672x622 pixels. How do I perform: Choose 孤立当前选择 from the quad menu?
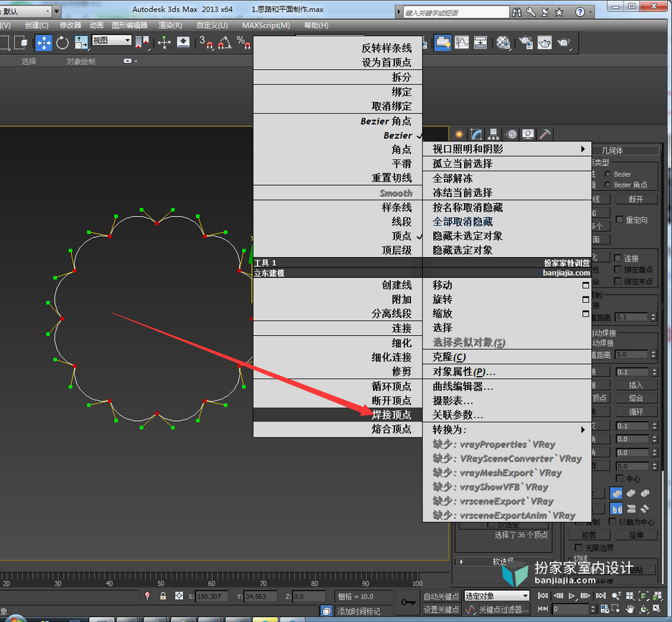[x=507, y=163]
